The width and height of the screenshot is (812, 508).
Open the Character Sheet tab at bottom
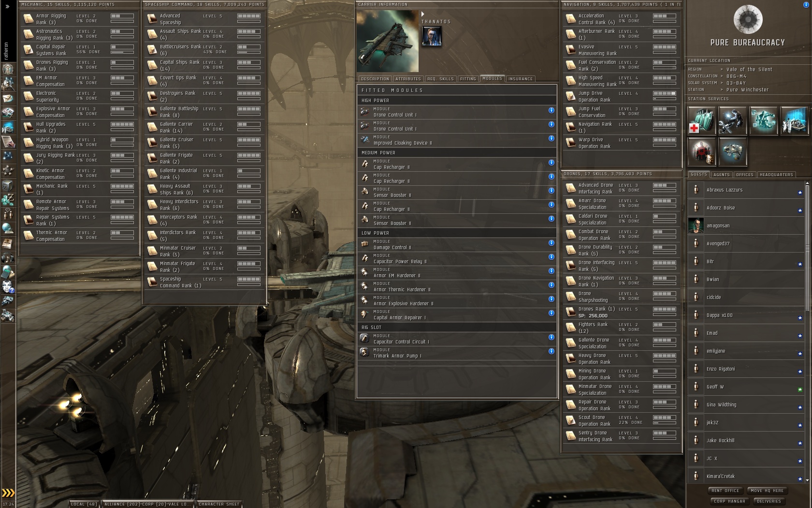click(x=219, y=504)
